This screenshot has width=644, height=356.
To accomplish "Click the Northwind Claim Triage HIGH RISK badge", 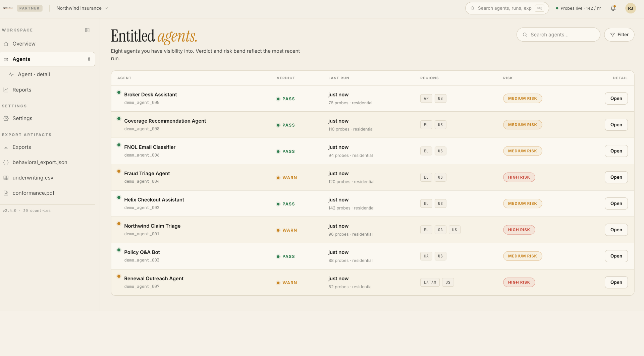I will point(519,230).
